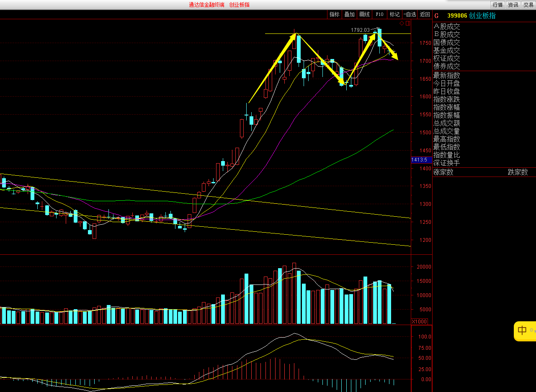Click the 1413.5 price marker on axis

(x=421, y=160)
